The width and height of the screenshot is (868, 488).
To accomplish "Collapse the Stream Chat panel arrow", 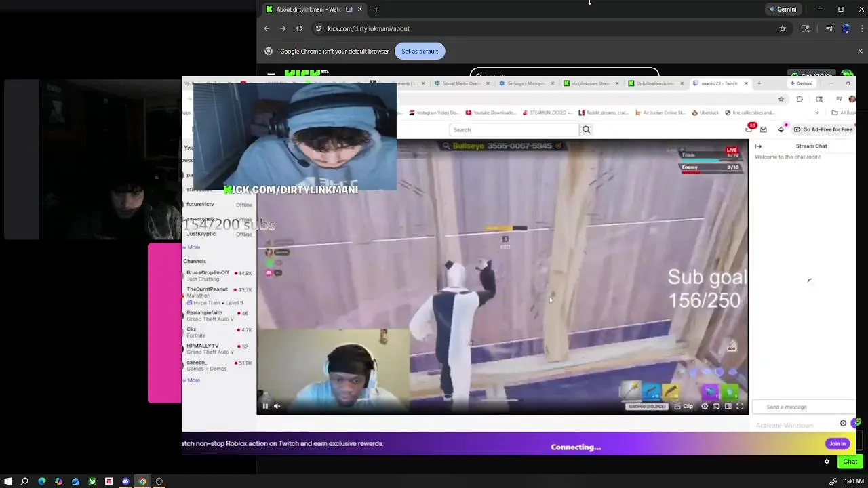I will click(x=758, y=146).
